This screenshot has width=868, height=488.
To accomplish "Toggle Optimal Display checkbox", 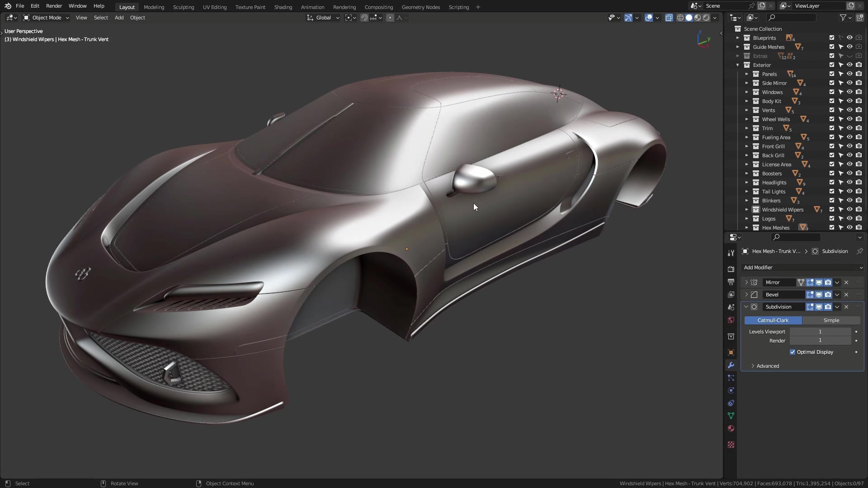I will (x=793, y=352).
